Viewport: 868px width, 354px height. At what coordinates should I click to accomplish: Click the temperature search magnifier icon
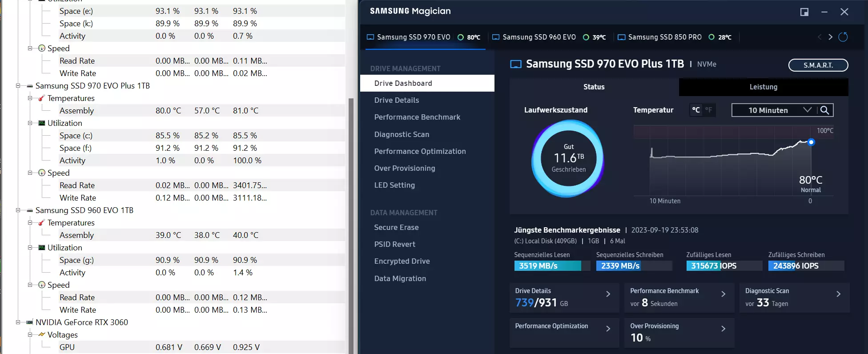point(825,110)
